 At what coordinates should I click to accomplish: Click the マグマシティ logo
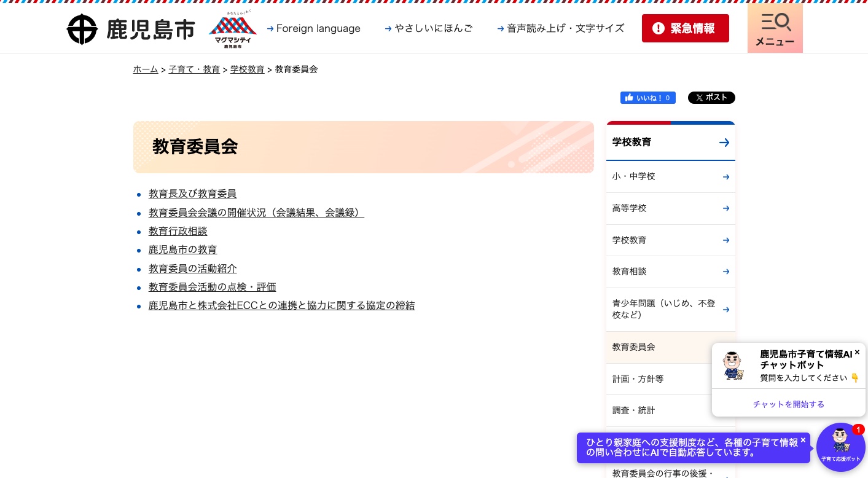click(x=232, y=29)
